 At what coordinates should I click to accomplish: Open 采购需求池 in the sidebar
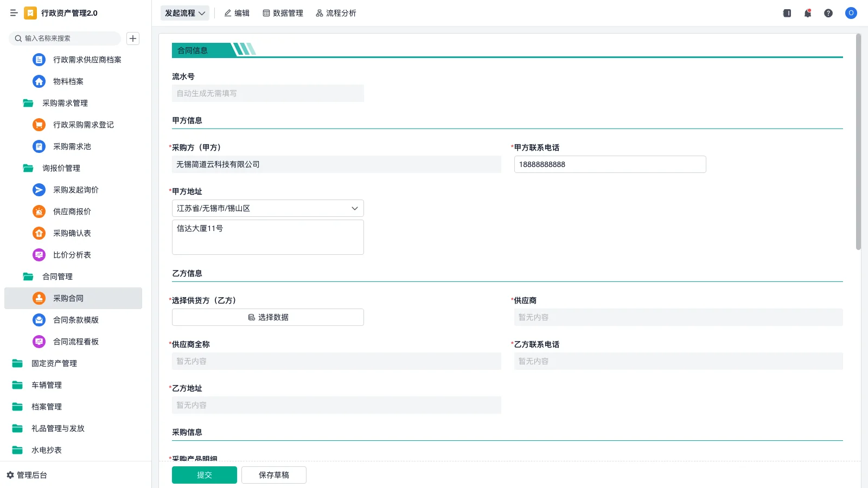(73, 146)
